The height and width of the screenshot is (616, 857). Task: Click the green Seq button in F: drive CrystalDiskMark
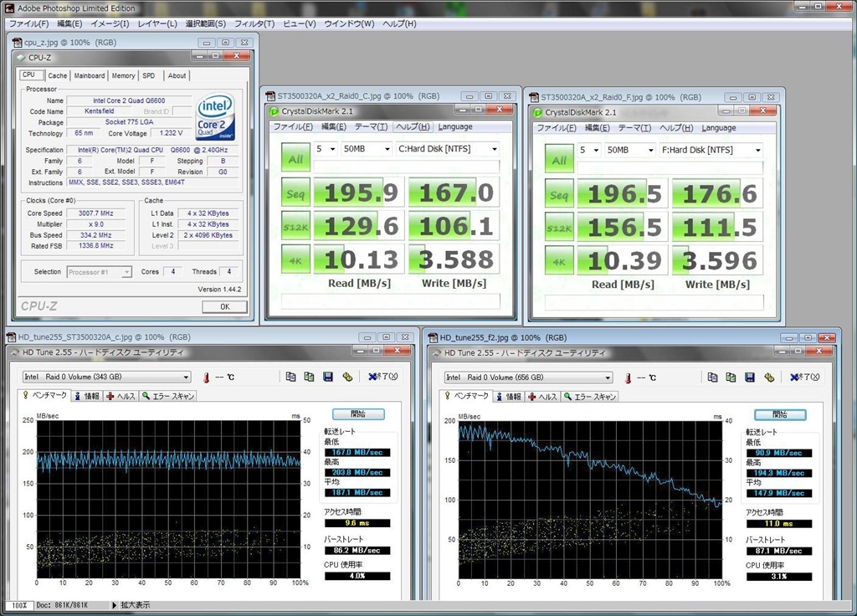click(x=559, y=195)
